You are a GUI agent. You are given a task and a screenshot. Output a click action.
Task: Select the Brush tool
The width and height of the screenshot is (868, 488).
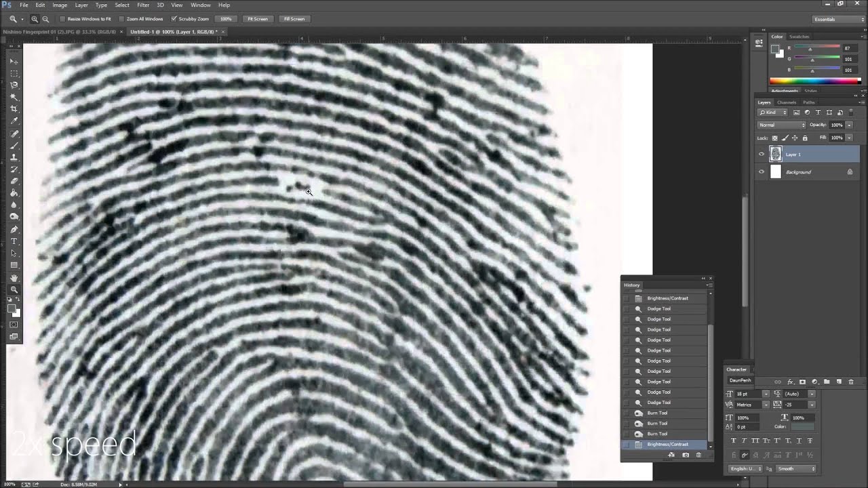14,145
